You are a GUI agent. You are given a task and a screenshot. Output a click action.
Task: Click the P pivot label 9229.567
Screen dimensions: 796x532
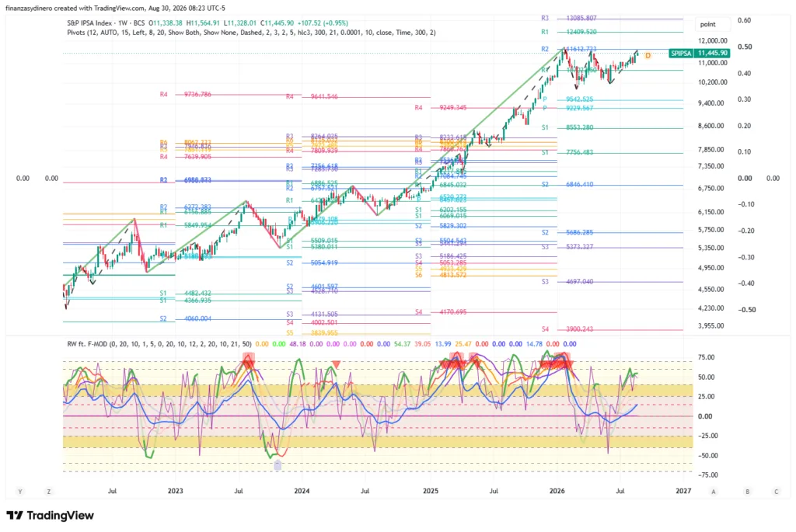[x=579, y=108]
